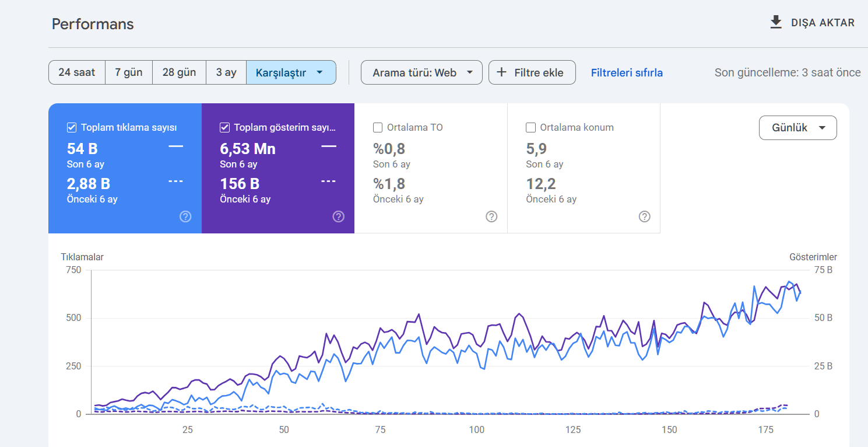Screen dimensions: 868x447
Task: Open the Günlük granularity dropdown
Action: (x=797, y=128)
